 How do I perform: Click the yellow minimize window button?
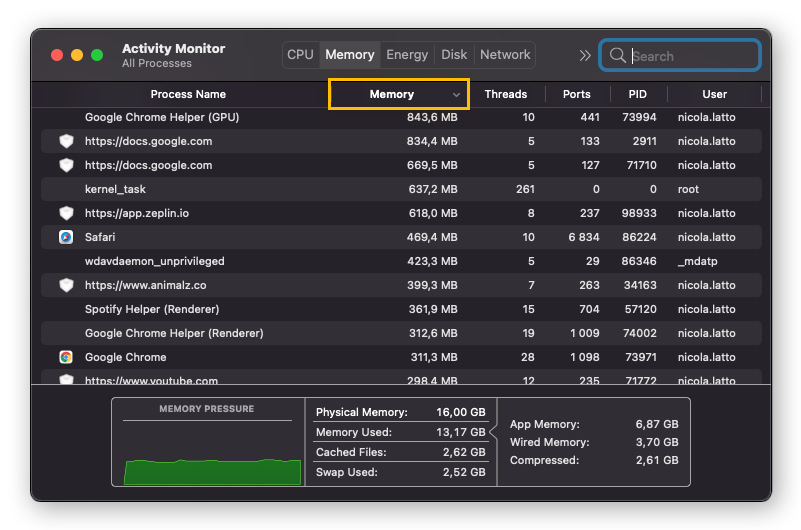tap(77, 55)
